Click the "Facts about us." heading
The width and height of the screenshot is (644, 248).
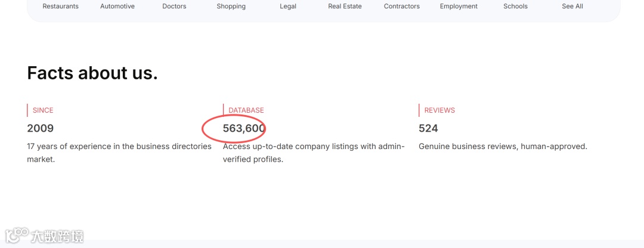coord(92,73)
